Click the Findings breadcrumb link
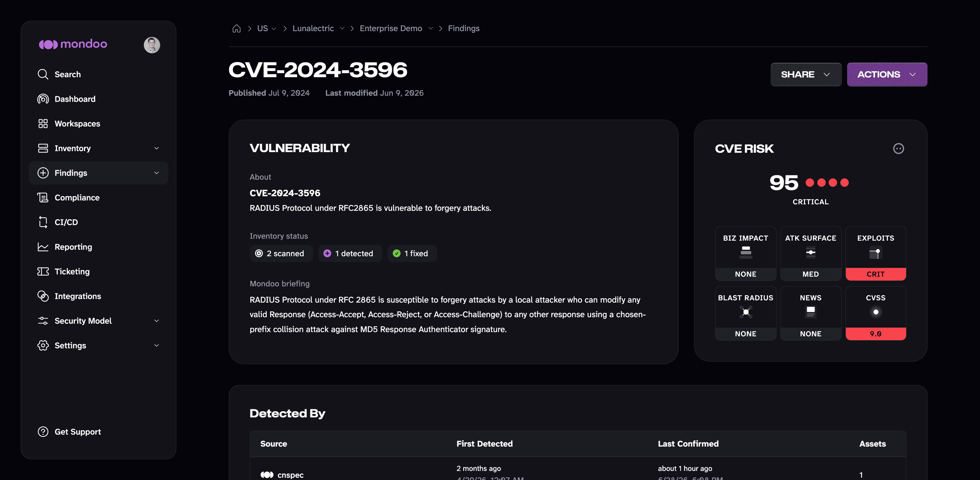Image resolution: width=980 pixels, height=480 pixels. [464, 29]
